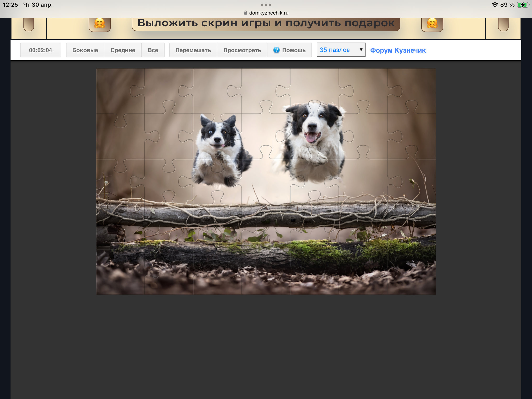This screenshot has width=532, height=399.
Task: Tap the lock icon beside domkyznechik.ru
Action: point(246,13)
